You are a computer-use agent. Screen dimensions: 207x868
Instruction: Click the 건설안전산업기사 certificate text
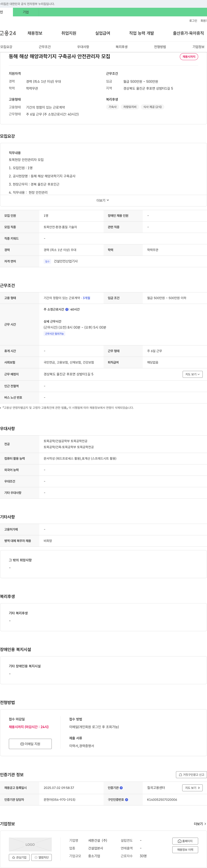[66, 261]
